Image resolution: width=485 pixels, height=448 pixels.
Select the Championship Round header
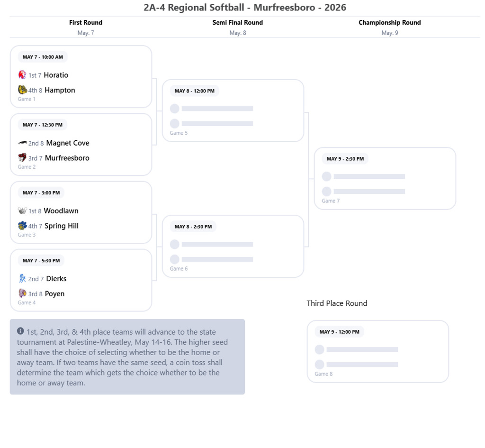[x=390, y=22]
